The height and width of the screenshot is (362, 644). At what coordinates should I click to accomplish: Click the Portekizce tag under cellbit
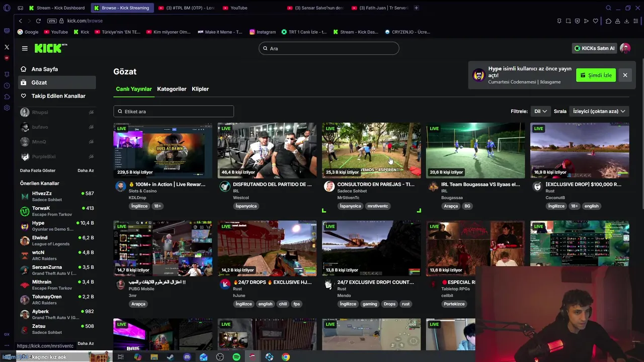click(x=454, y=304)
